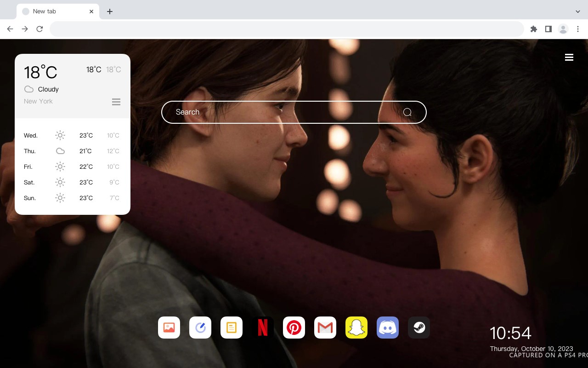Screen dimensions: 588x368
Task: Click the cloud icon in the Thu. row
Action: (60, 151)
